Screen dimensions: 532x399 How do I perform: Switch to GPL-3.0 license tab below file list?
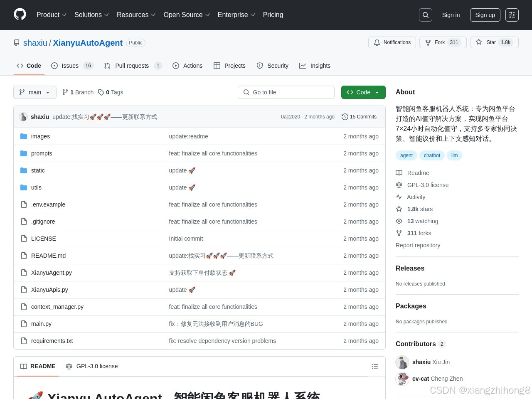(92, 366)
